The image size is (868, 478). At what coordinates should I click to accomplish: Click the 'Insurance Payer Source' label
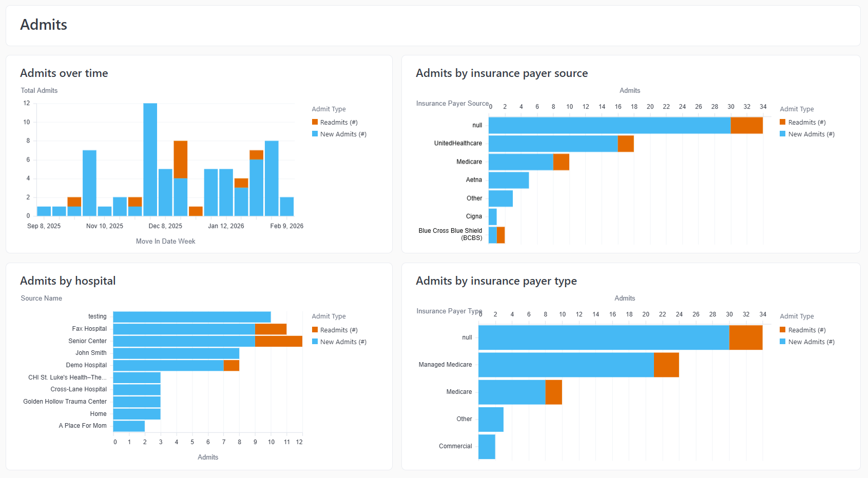452,104
